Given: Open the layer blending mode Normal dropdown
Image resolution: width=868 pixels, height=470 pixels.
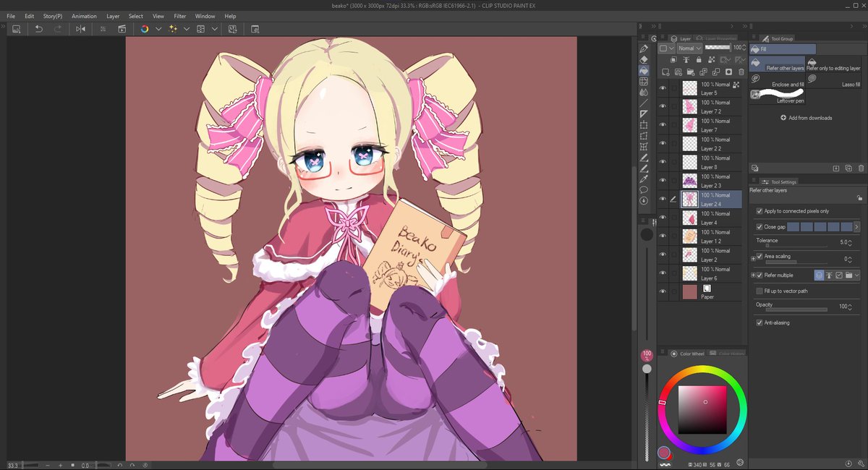Looking at the screenshot, I should pos(689,48).
